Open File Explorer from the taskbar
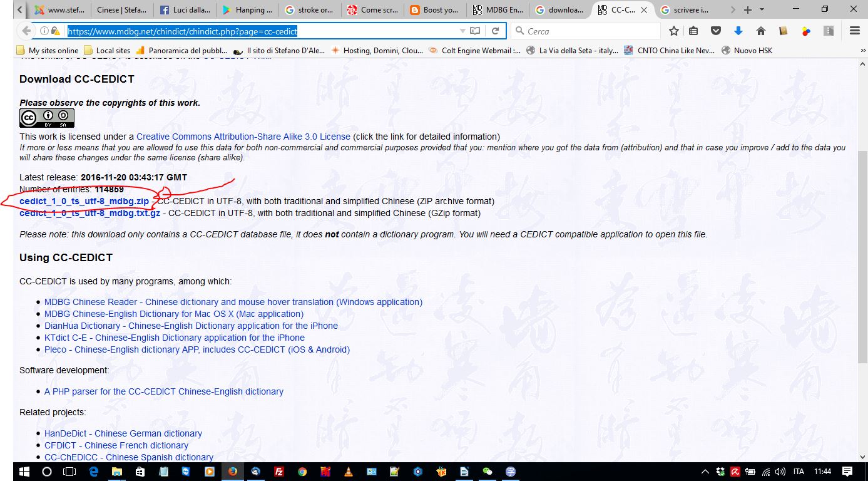868x481 pixels. tap(116, 472)
